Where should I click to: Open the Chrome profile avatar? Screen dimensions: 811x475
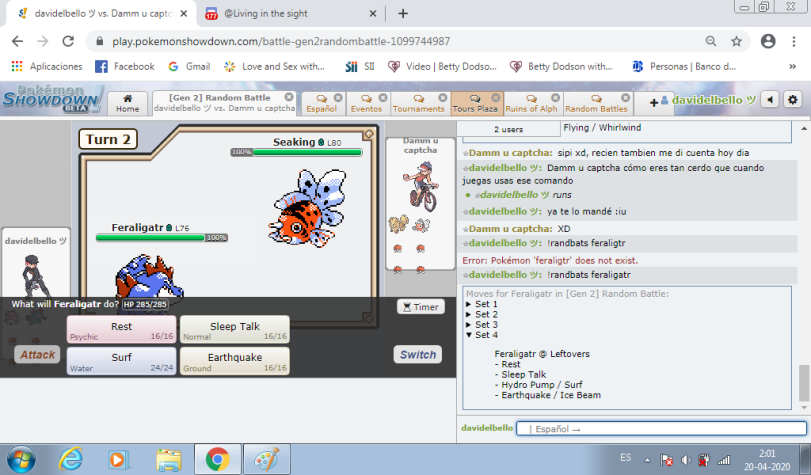(x=768, y=41)
